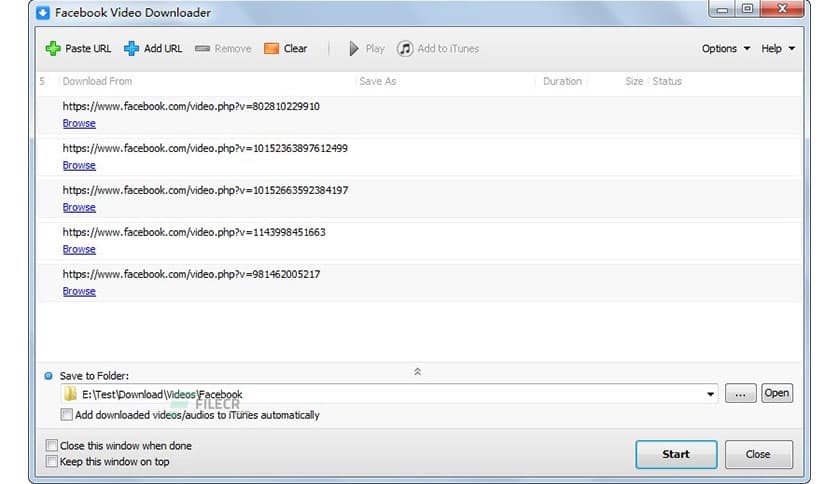The width and height of the screenshot is (836, 484).
Task: Click the Facebook Video Downloader title bar icon
Action: pos(43,12)
